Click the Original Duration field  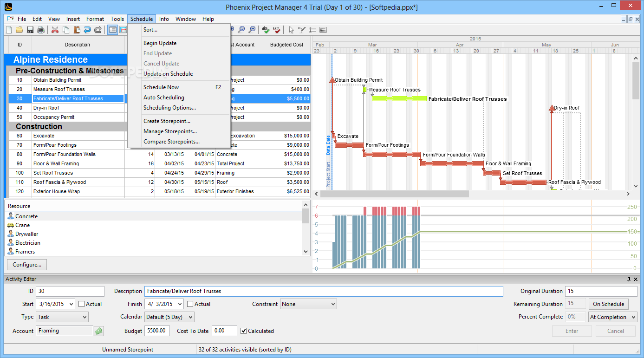click(601, 291)
